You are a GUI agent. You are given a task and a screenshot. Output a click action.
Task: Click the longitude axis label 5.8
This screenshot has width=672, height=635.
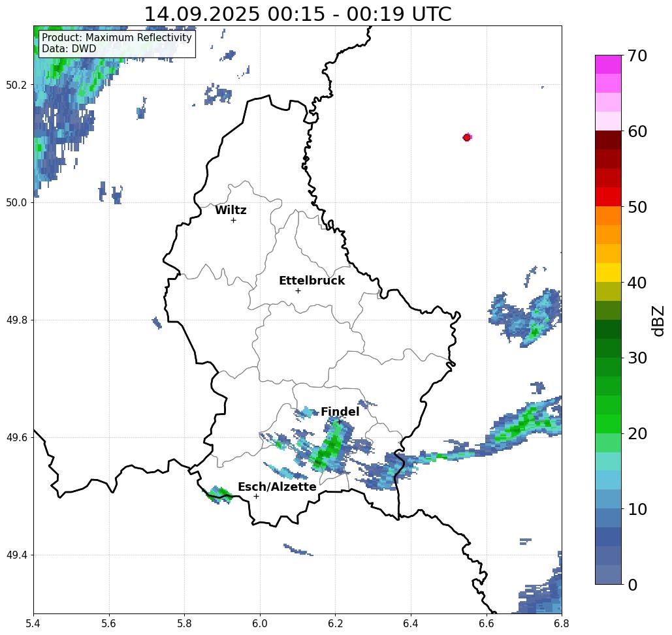(x=184, y=623)
